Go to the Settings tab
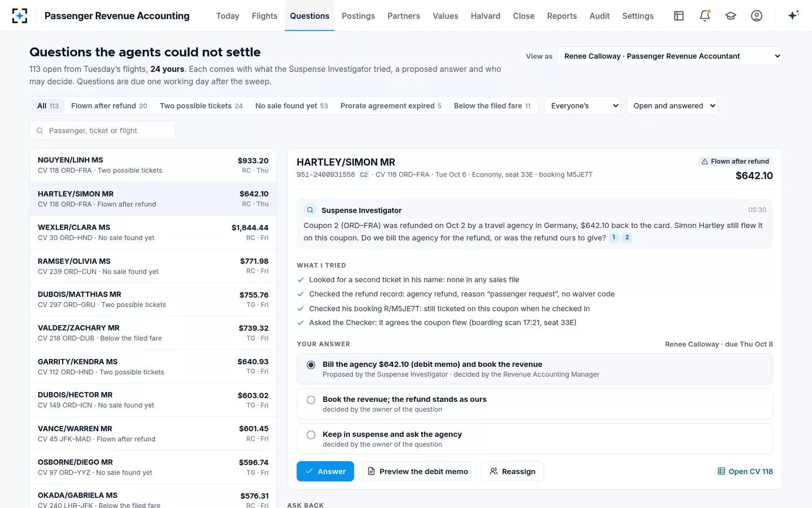 [638, 16]
